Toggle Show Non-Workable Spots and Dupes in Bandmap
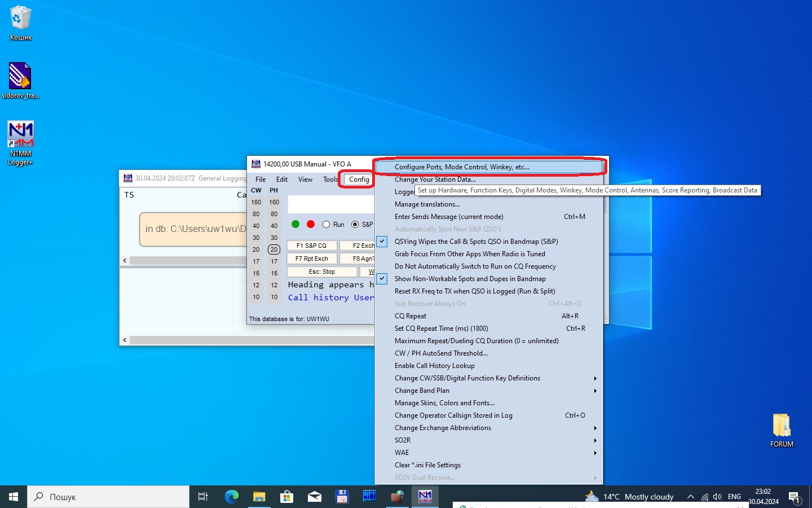Image resolution: width=812 pixels, height=508 pixels. (x=489, y=279)
